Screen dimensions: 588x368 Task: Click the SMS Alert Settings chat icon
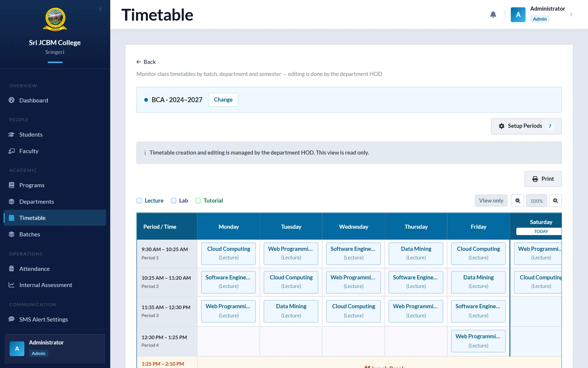[x=11, y=319]
